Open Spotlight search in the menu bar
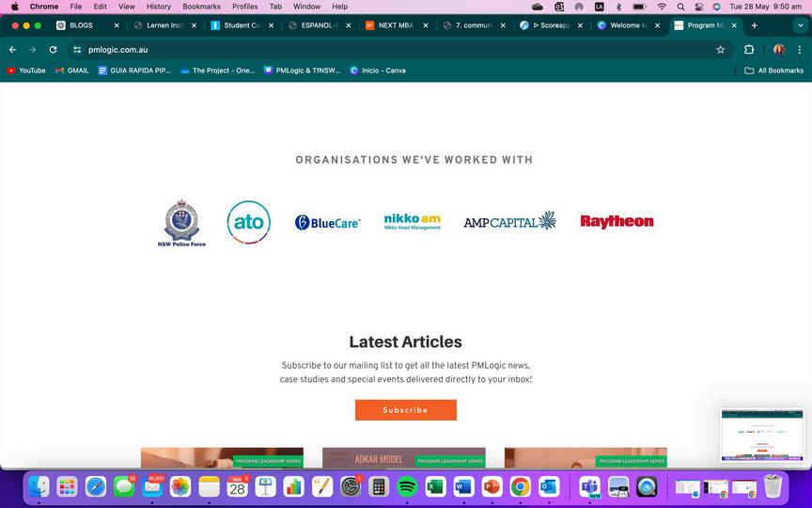812x508 pixels. tap(681, 7)
